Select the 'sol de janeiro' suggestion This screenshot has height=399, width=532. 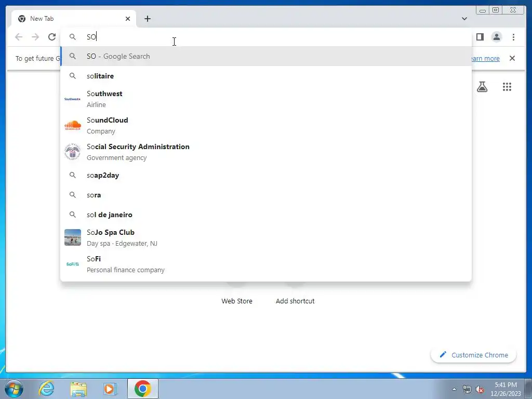pyautogui.click(x=265, y=215)
